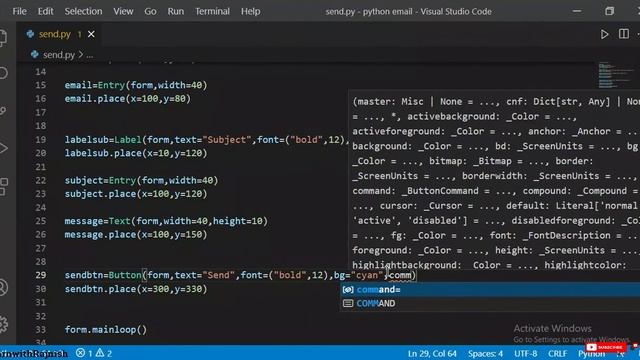Click the email=Entry(form,width=40) line
The image size is (640, 360).
tap(136, 85)
